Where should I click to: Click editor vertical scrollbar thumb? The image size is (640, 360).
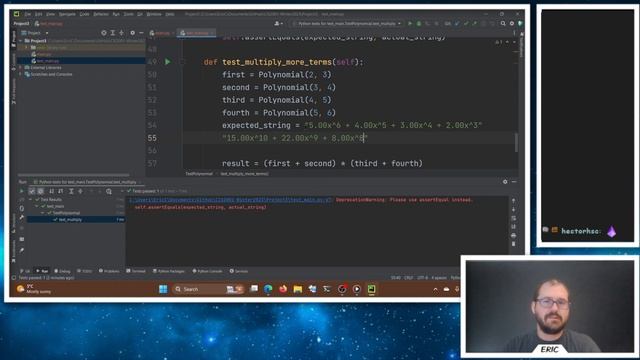click(x=516, y=143)
